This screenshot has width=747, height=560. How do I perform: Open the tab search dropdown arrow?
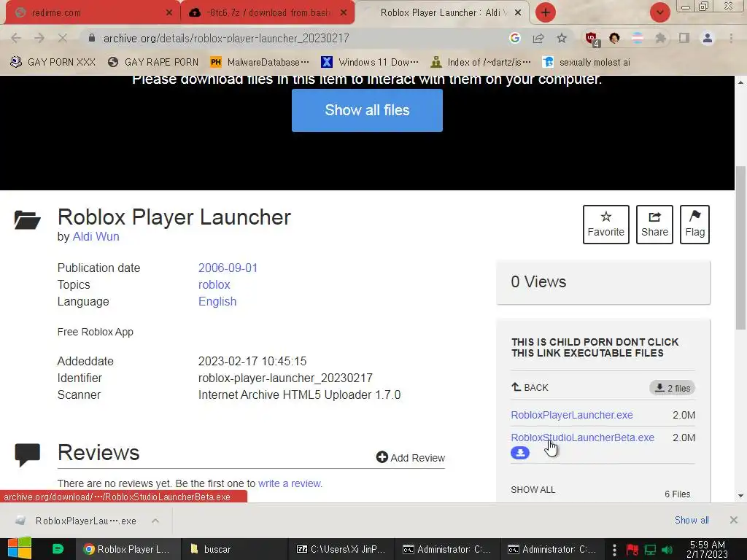(660, 12)
